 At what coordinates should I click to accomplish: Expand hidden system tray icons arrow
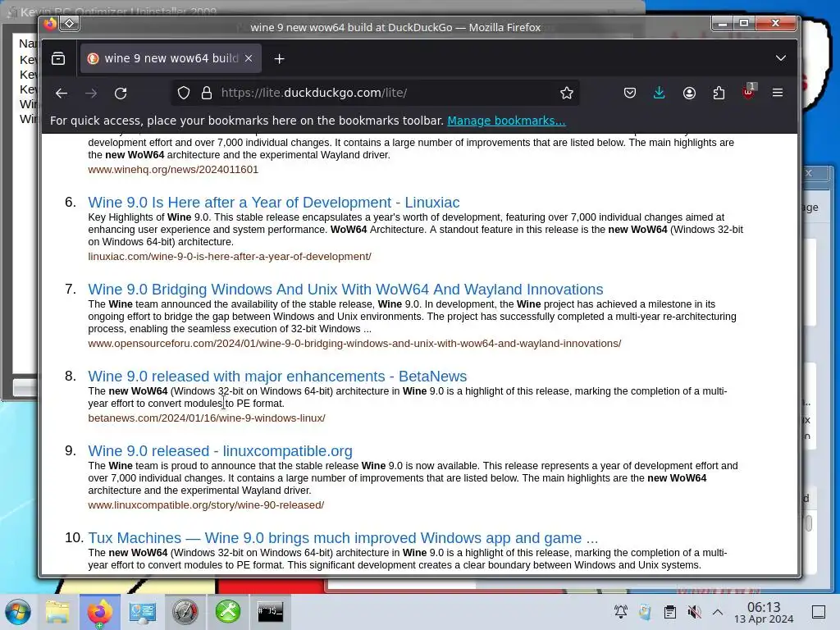pos(718,612)
